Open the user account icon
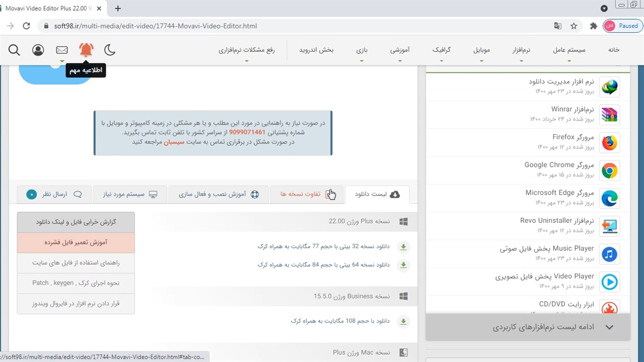 pos(38,50)
